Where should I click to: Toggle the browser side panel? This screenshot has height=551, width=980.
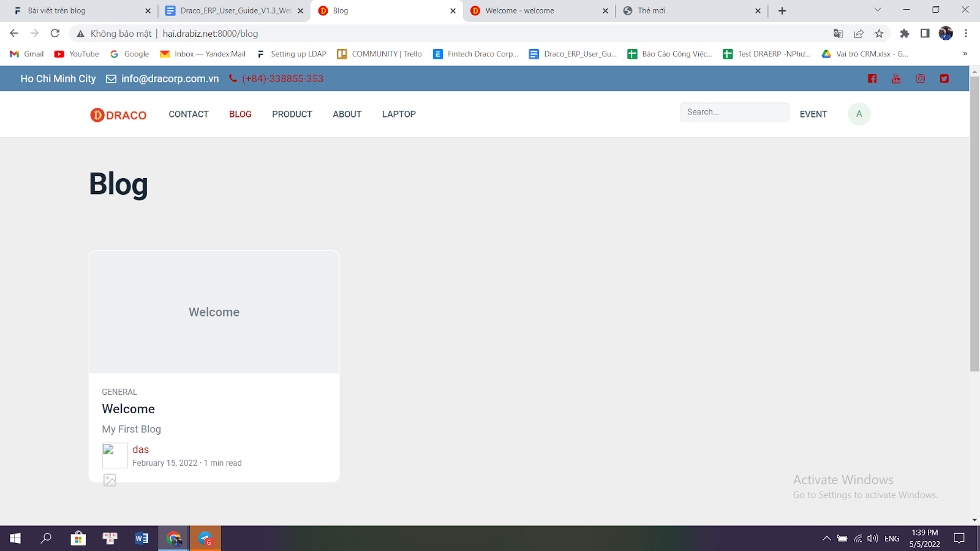click(925, 34)
